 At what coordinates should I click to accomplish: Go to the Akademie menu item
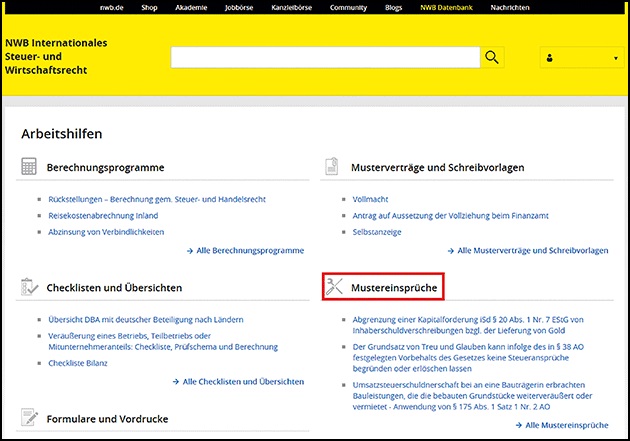point(192,7)
